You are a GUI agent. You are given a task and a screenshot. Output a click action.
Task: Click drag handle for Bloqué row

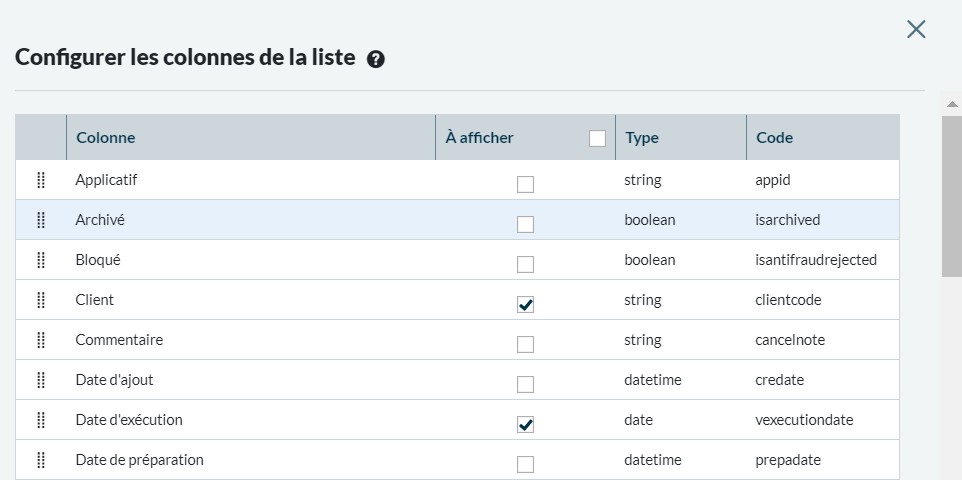pos(41,260)
